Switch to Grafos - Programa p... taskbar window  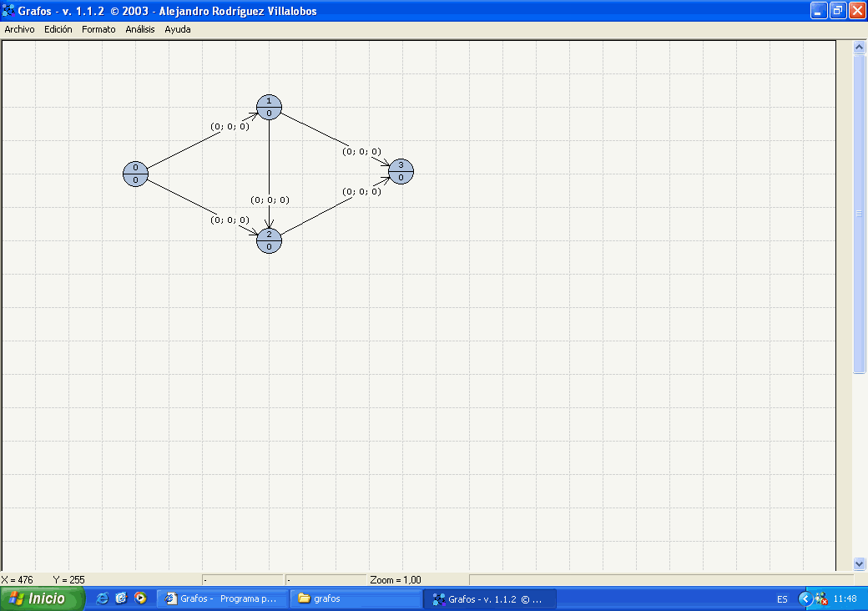[223, 598]
